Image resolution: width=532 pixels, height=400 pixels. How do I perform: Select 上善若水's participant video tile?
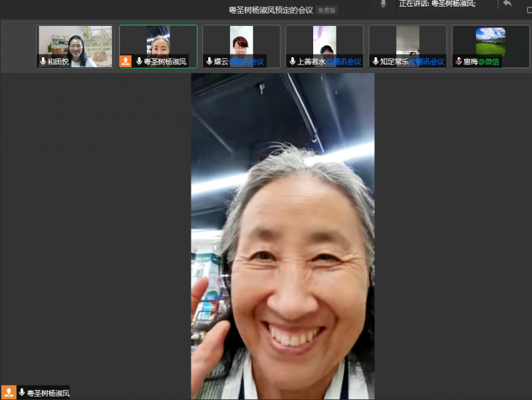click(x=325, y=41)
